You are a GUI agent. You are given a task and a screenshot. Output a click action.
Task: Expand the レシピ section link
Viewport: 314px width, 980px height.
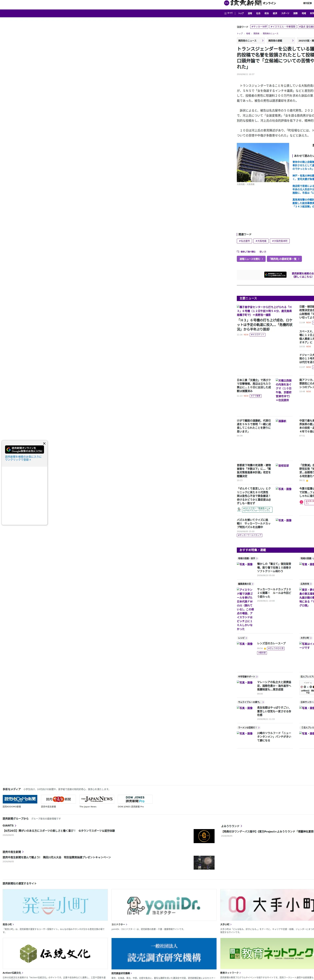(242, 638)
